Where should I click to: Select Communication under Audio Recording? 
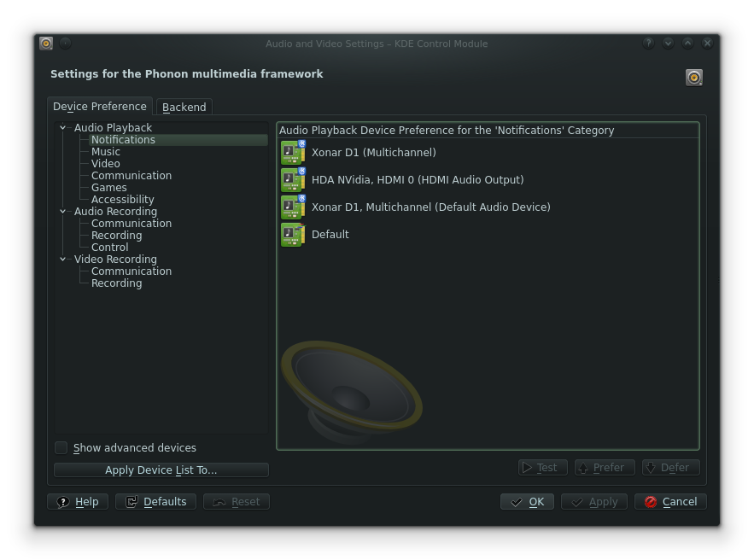click(132, 224)
